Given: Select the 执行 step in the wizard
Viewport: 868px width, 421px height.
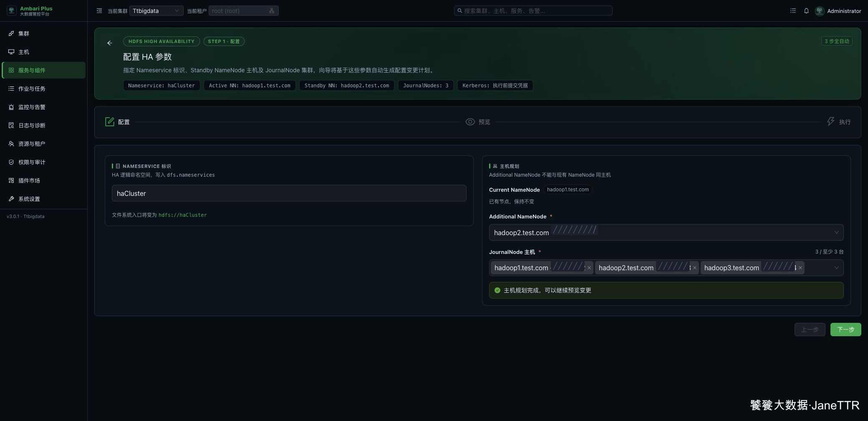Looking at the screenshot, I should [838, 122].
